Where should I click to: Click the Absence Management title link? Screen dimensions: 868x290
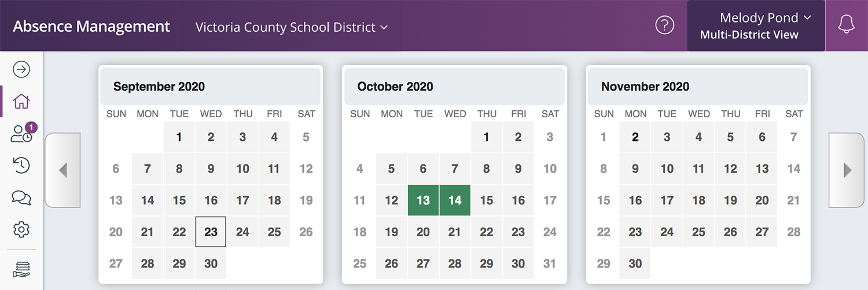[91, 27]
